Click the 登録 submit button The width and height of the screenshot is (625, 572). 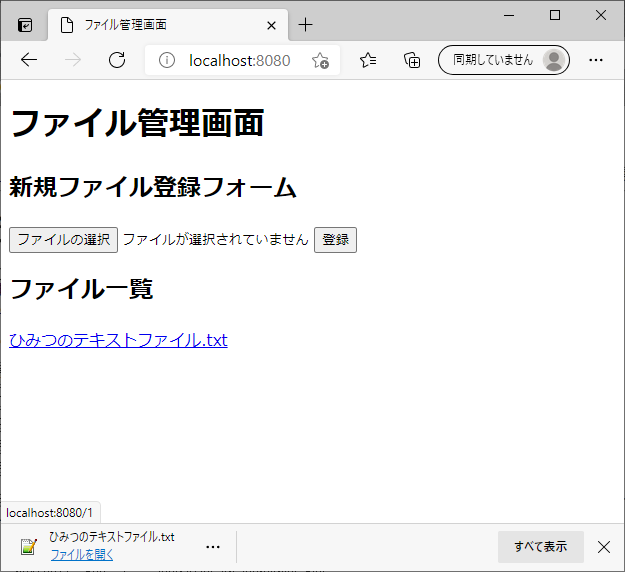coord(335,240)
